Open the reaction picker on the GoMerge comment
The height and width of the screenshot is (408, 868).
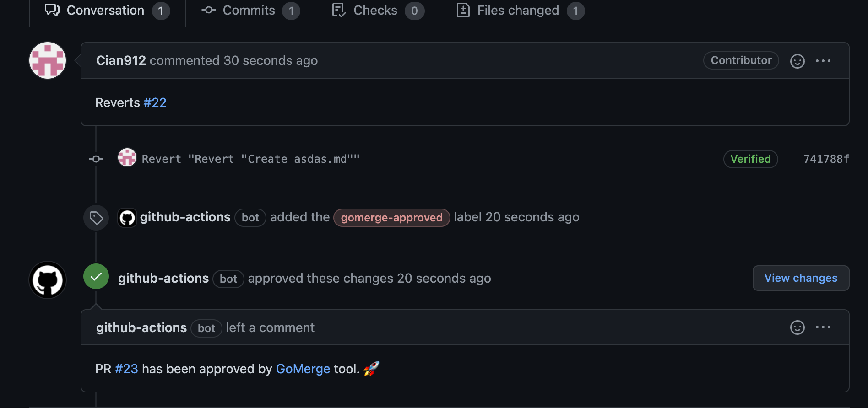coord(797,327)
